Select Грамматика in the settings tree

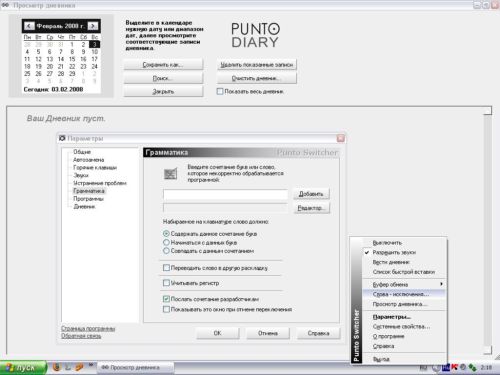pos(89,191)
